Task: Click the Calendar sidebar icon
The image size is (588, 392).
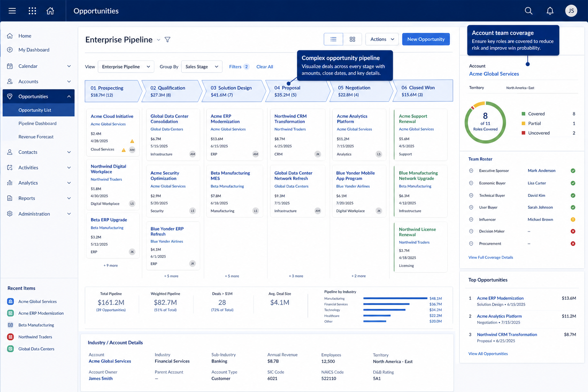Action: (10, 66)
